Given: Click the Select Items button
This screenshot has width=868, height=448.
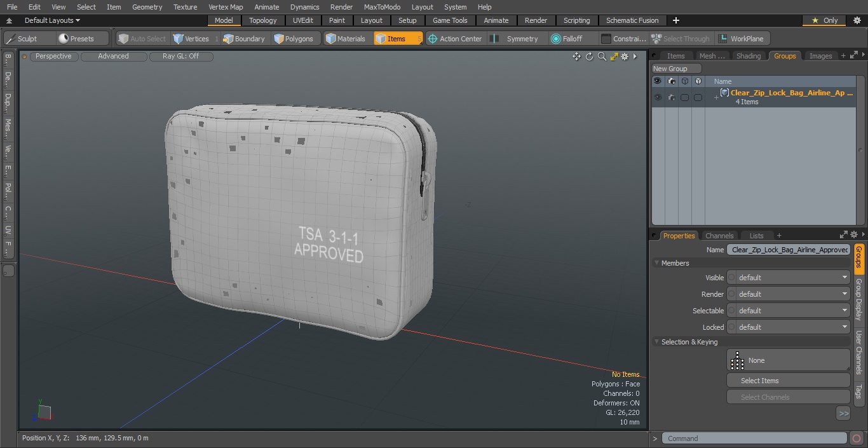Looking at the screenshot, I should pyautogui.click(x=788, y=381).
